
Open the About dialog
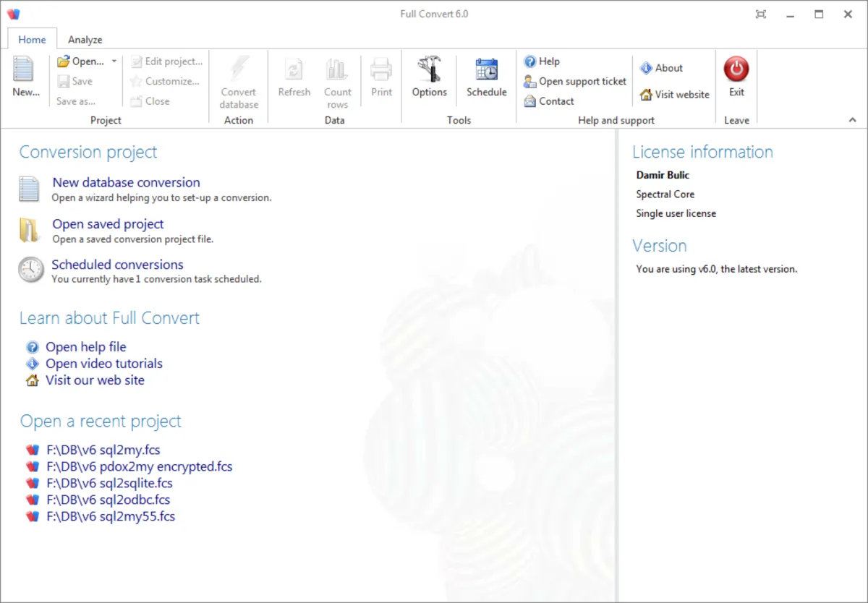[x=661, y=68]
